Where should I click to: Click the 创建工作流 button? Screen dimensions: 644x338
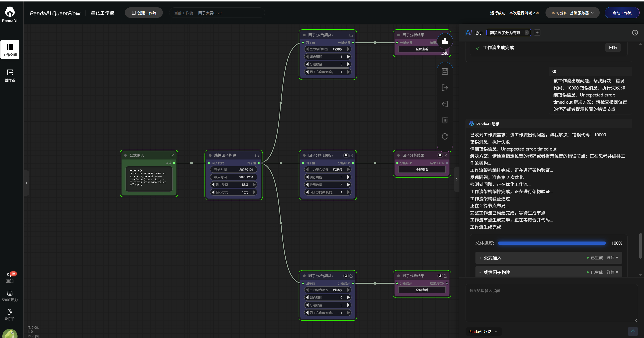144,13
